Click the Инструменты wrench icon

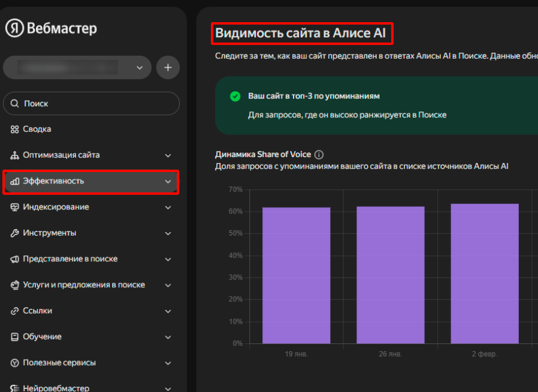point(15,233)
